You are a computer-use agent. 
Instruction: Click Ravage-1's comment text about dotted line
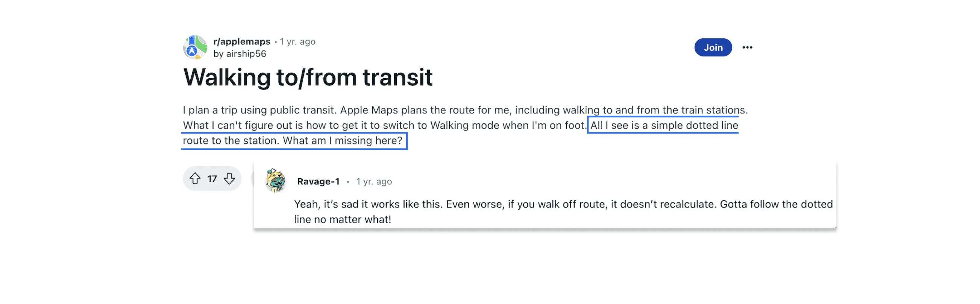pyautogui.click(x=563, y=211)
